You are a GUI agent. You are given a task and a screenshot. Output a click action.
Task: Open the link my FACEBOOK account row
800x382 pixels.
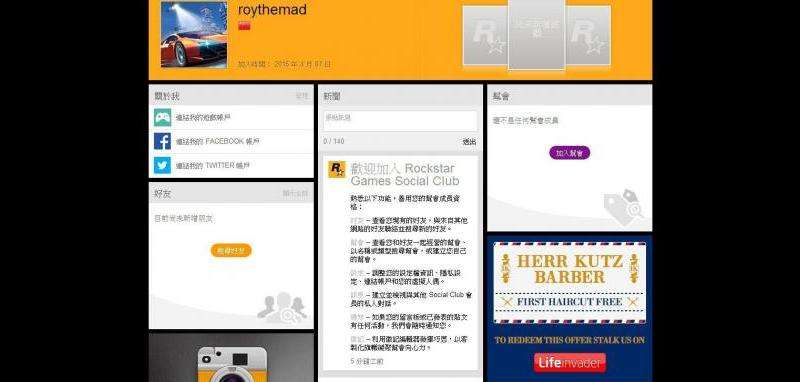pos(231,141)
